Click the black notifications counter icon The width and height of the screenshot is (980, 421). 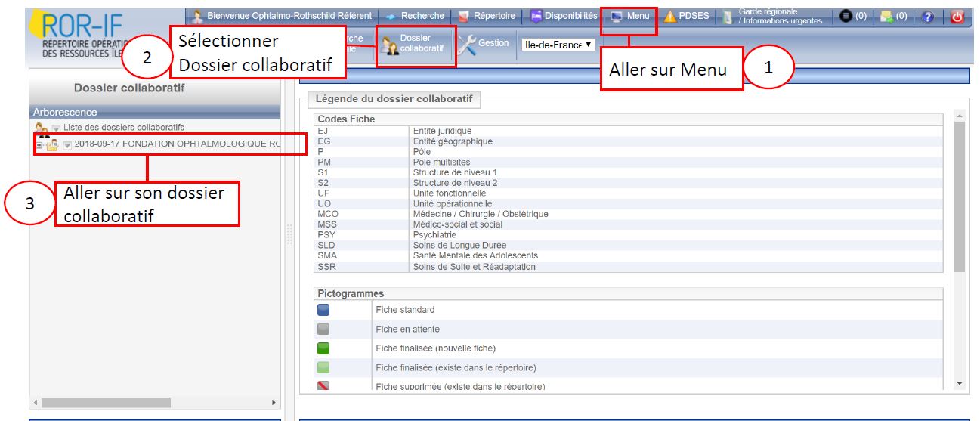click(x=846, y=16)
